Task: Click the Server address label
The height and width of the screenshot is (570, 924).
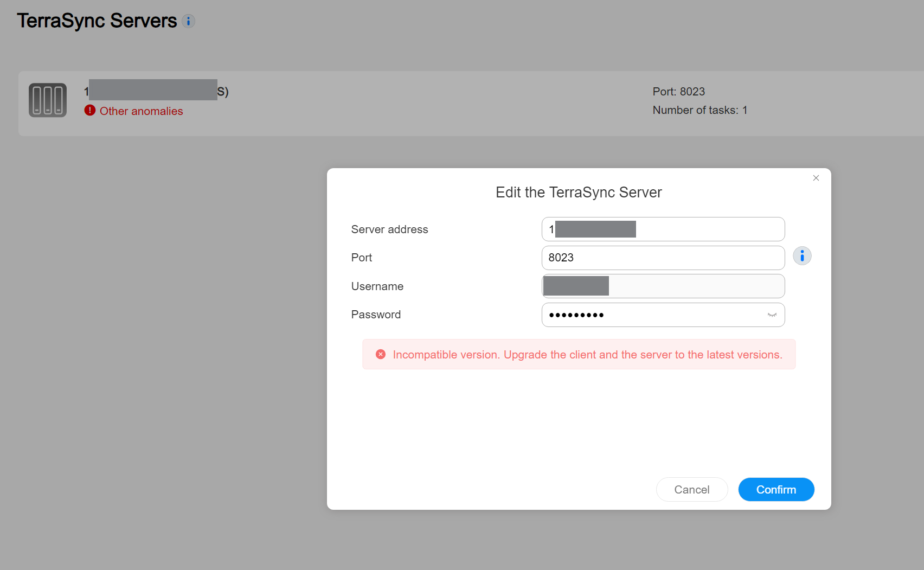Action: (x=390, y=229)
